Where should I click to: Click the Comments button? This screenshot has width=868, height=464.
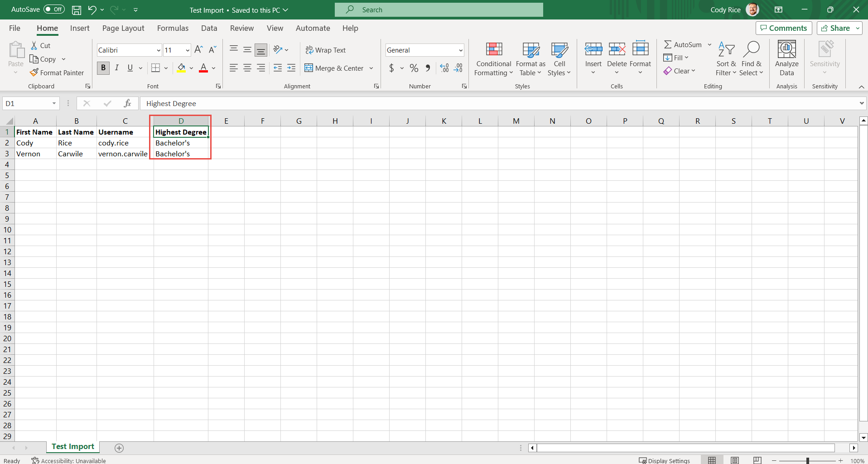tap(784, 28)
